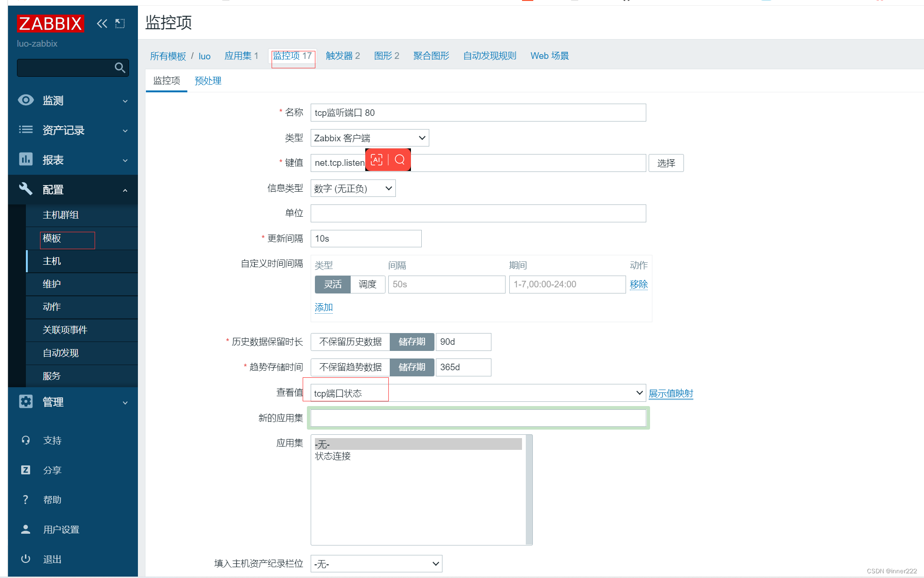Image resolution: width=924 pixels, height=578 pixels.
Task: Open the 展示值映射 link
Action: click(671, 393)
